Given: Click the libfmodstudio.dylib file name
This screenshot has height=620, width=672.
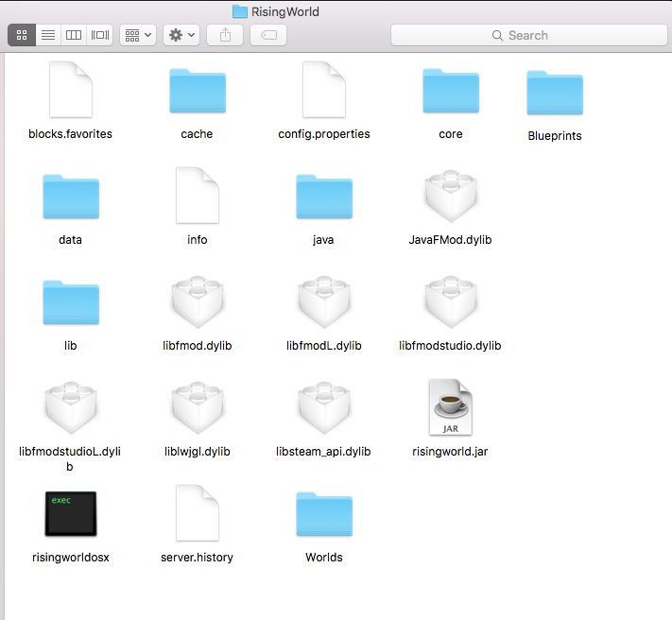Looking at the screenshot, I should pyautogui.click(x=450, y=346).
